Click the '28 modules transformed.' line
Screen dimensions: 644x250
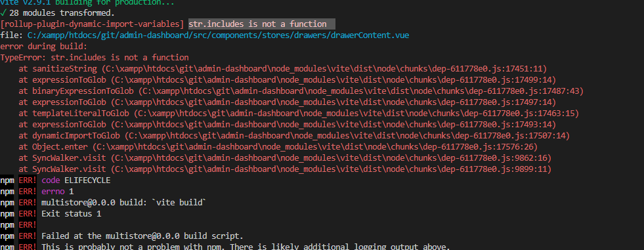(x=58, y=13)
